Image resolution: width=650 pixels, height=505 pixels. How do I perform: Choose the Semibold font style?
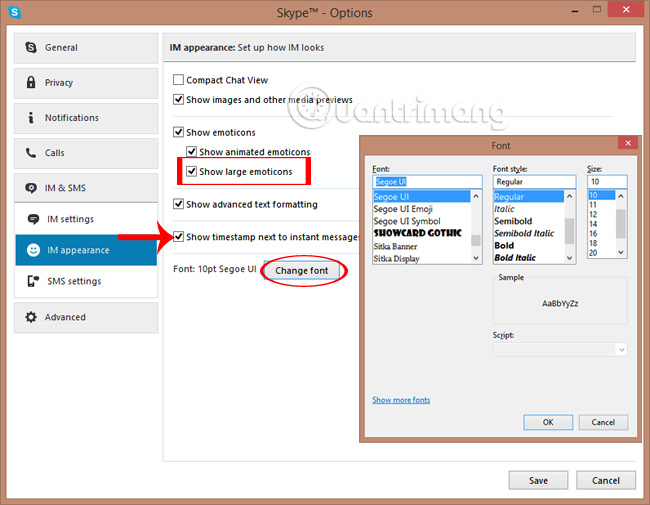(x=529, y=221)
